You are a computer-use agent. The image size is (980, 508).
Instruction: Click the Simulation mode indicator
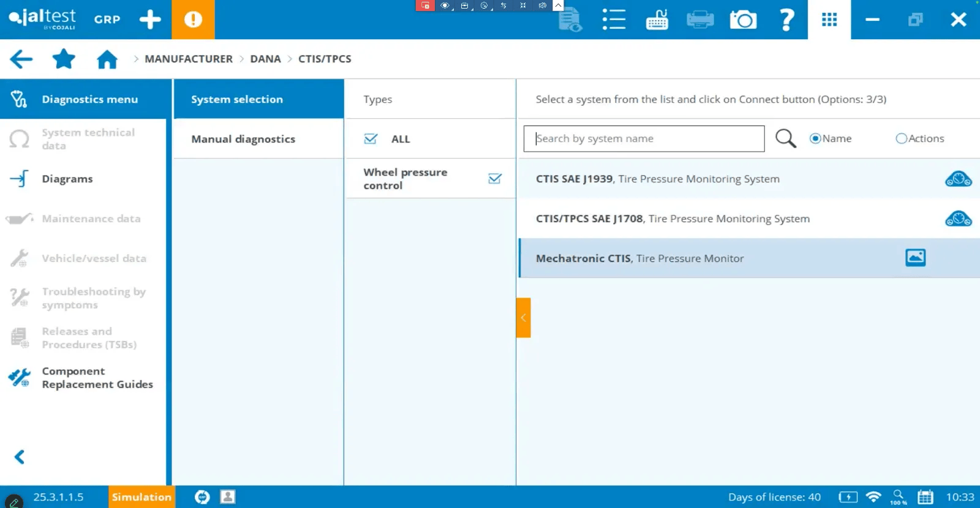141,497
